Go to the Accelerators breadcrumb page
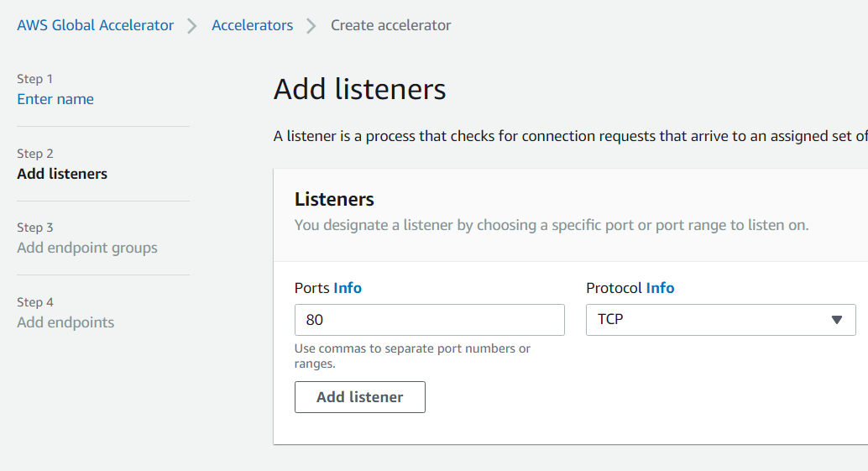 pyautogui.click(x=252, y=25)
